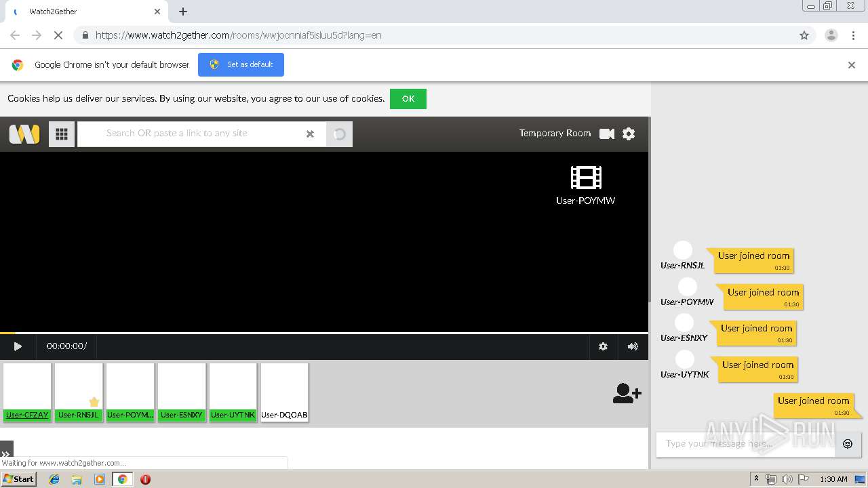Click the taskbar clock 1:30 AM
This screenshot has height=488, width=868.
click(x=833, y=479)
